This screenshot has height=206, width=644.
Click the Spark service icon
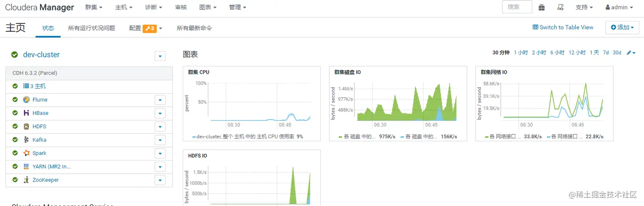(26, 153)
